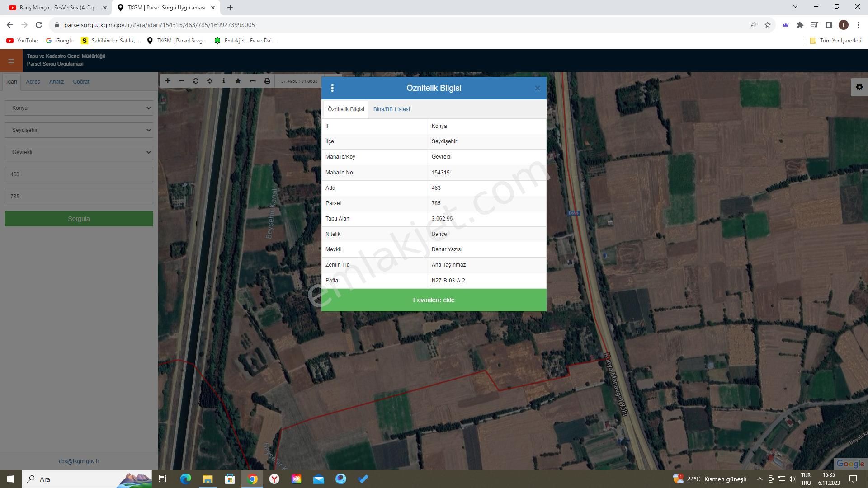Zoom in with the map plus icon

tap(168, 81)
